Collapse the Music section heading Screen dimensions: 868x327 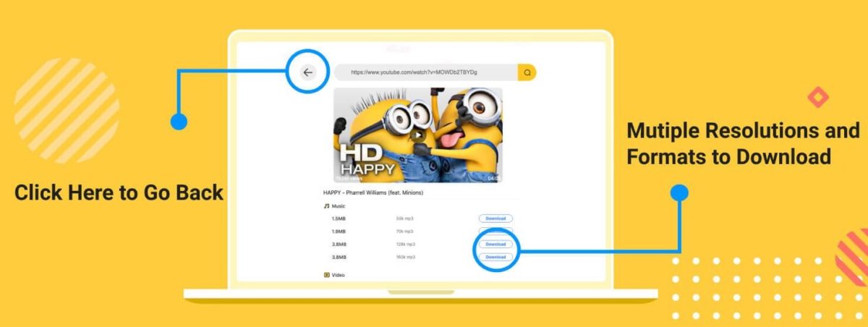pyautogui.click(x=339, y=206)
